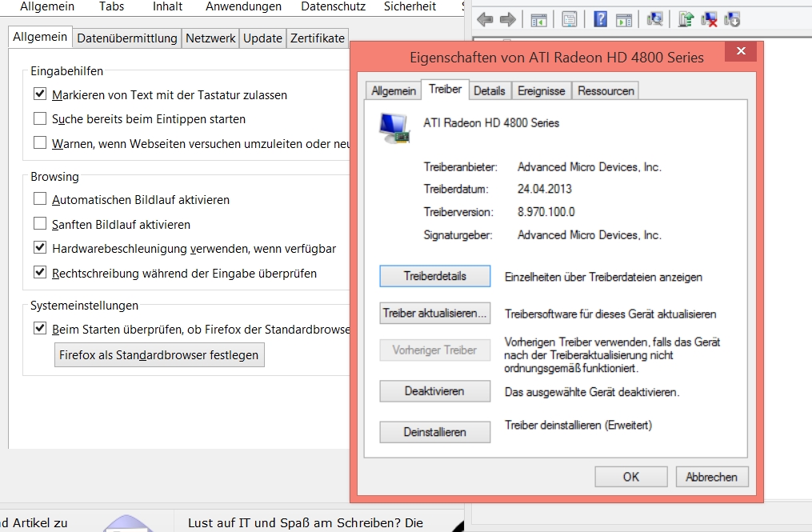Click the Browsing group heading
Screen dimensions: 812x532
coord(54,177)
